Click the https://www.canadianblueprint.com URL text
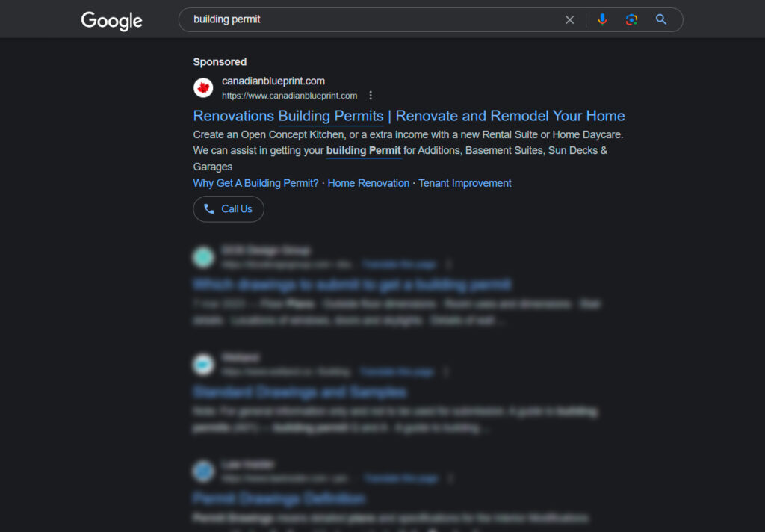The width and height of the screenshot is (765, 532). point(289,96)
